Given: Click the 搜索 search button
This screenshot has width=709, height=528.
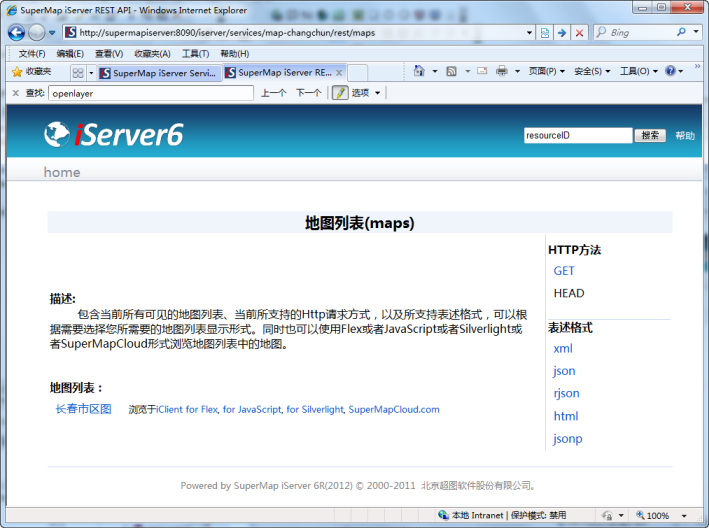Looking at the screenshot, I should [650, 136].
